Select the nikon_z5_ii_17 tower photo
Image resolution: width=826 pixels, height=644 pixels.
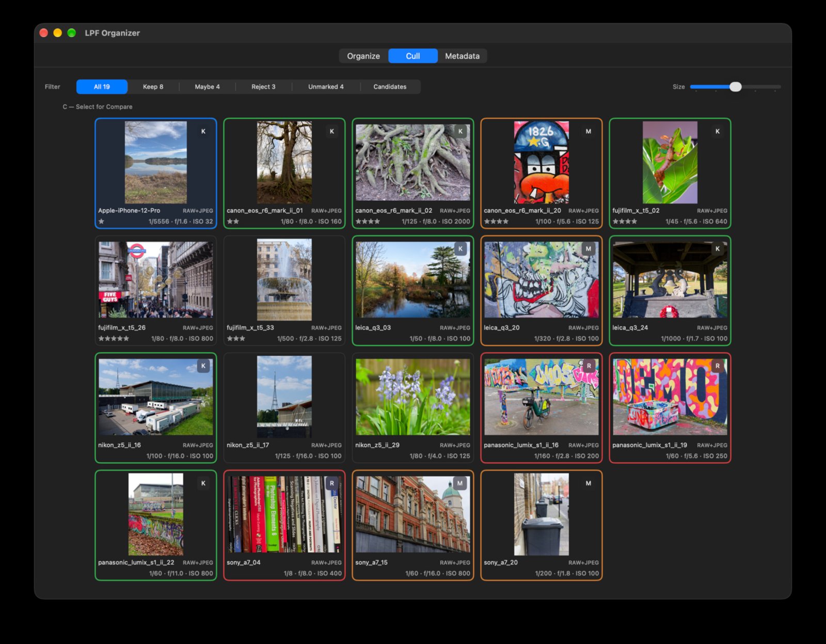(x=284, y=397)
